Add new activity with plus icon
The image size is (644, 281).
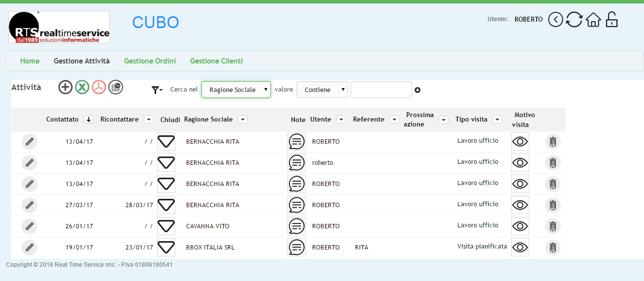[65, 87]
